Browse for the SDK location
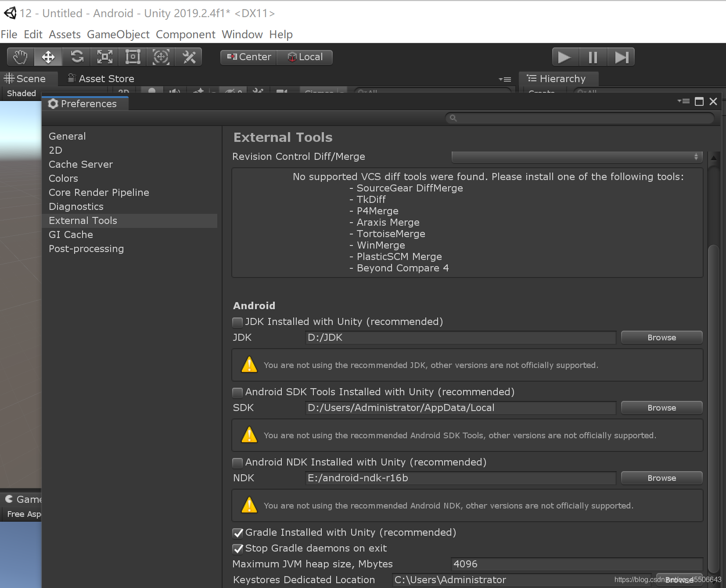 click(661, 408)
